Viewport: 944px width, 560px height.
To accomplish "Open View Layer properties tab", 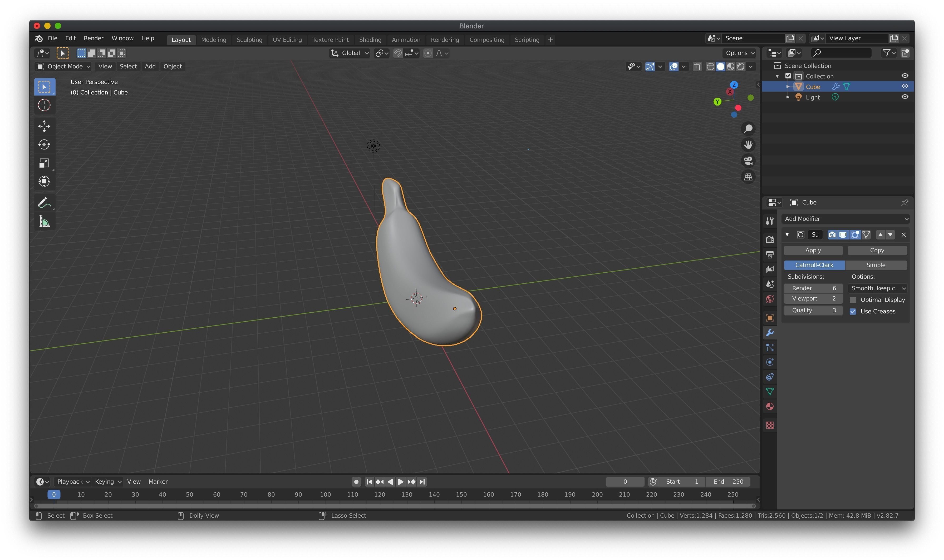I will coord(770,269).
